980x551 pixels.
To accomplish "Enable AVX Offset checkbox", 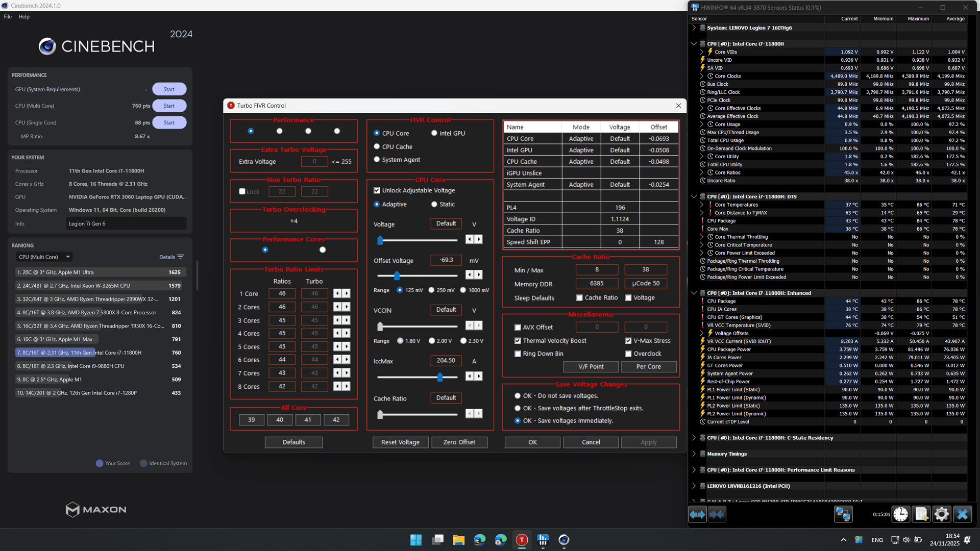I will click(518, 328).
